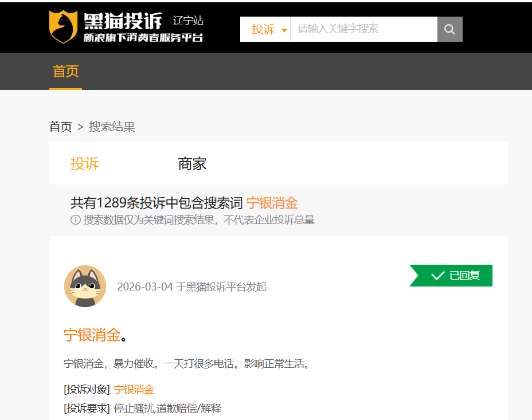Click 搜索结果 in the breadcrumb

coord(112,127)
